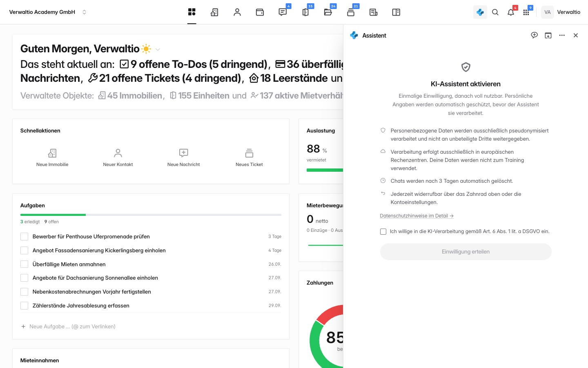Check off 'Angebote für Dachsanierung Sonnenallee einholen'
588x368 pixels.
[x=24, y=278]
